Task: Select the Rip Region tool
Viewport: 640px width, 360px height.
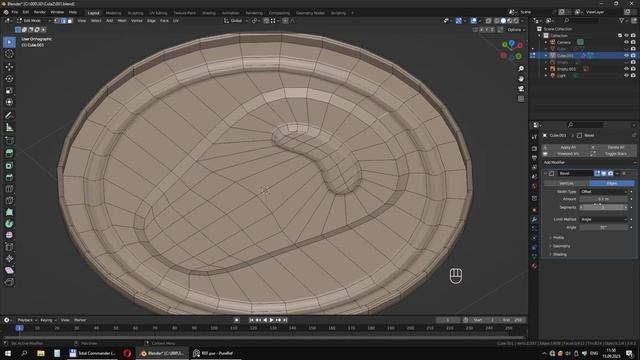Action: tap(9, 282)
